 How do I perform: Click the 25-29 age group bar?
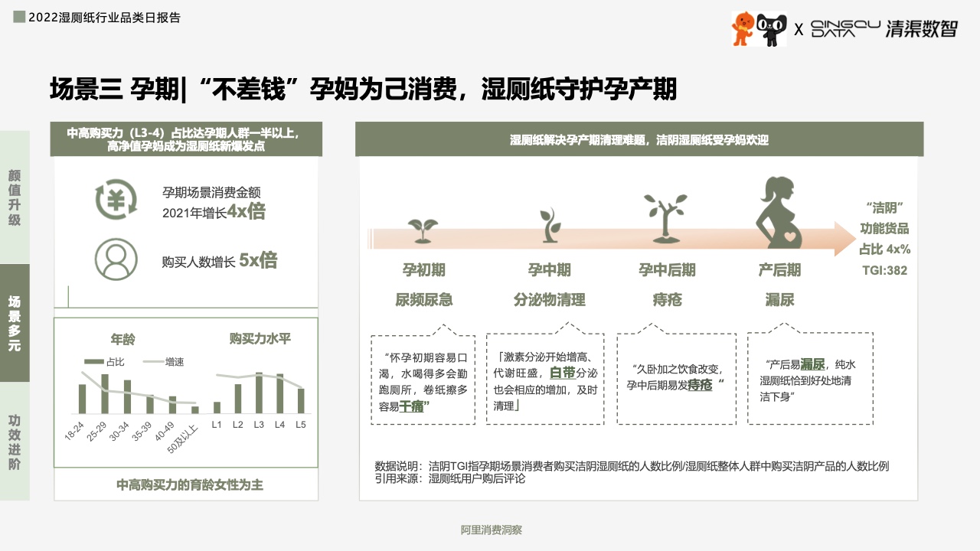pos(105,393)
